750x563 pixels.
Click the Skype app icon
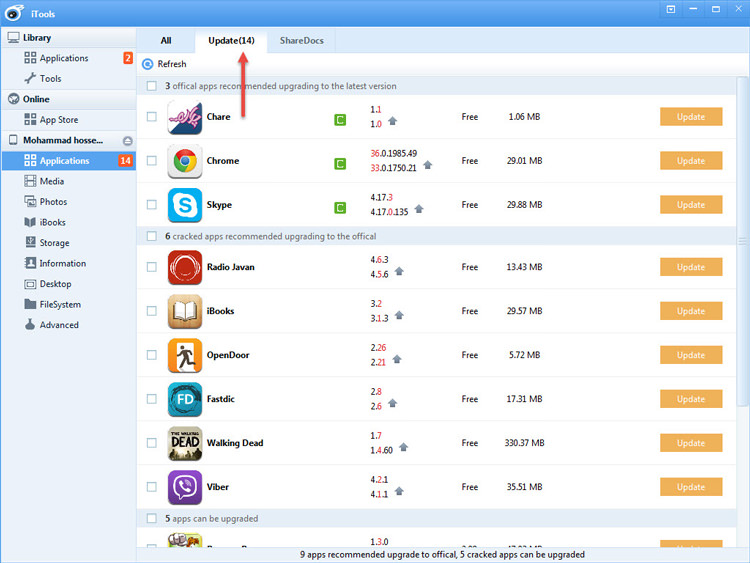tap(184, 205)
